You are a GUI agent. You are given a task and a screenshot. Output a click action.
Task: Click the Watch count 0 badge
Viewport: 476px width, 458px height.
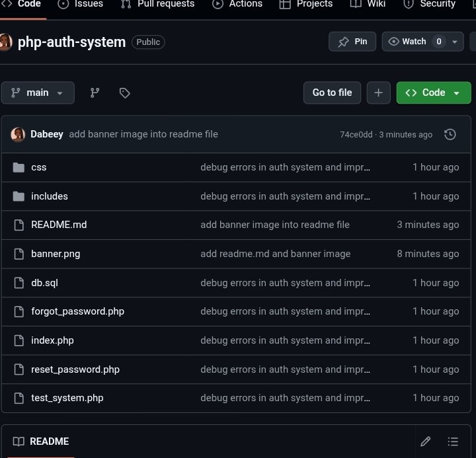[439, 42]
